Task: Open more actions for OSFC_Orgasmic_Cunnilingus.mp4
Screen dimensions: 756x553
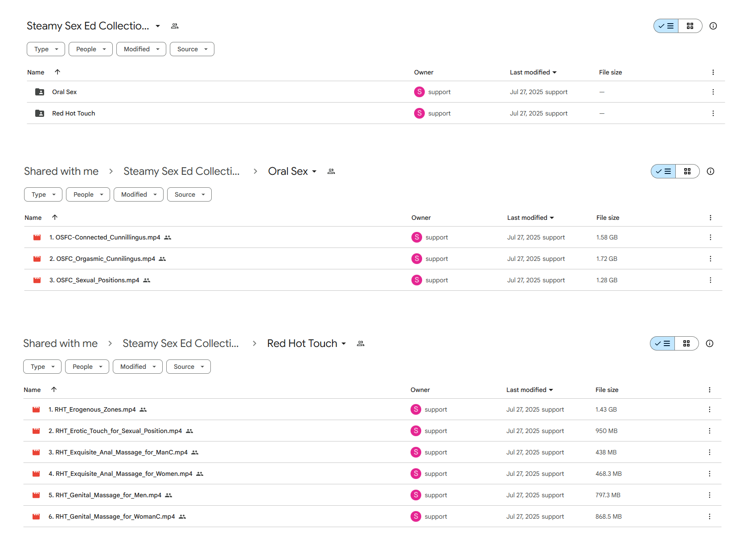Action: tap(710, 259)
